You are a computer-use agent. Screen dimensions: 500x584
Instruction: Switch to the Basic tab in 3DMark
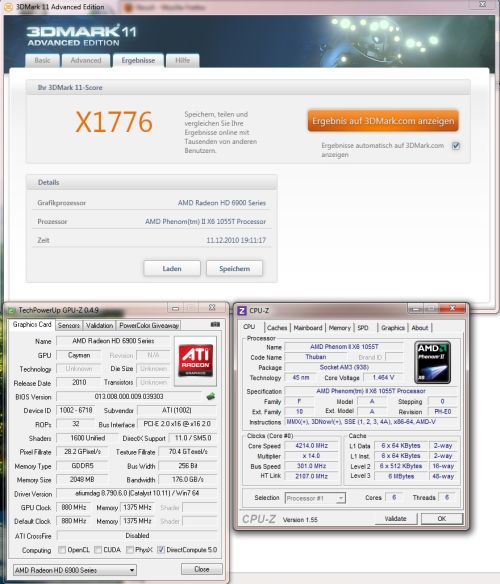coord(42,60)
